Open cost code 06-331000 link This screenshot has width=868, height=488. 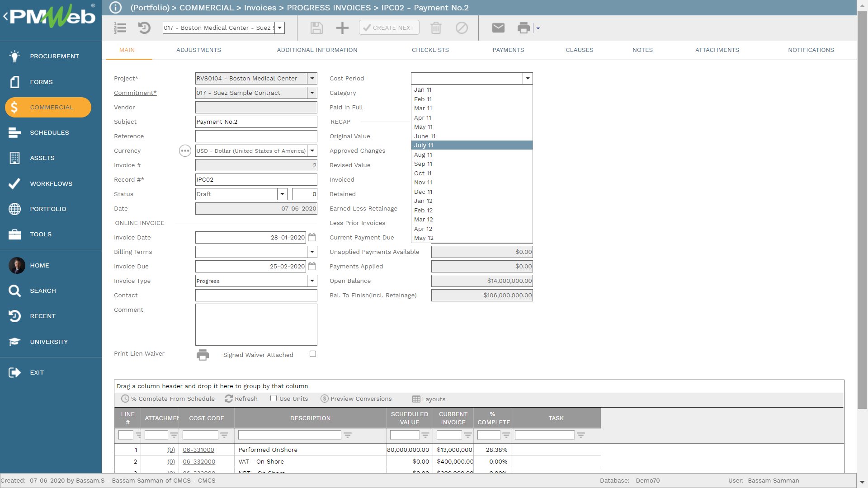198,450
